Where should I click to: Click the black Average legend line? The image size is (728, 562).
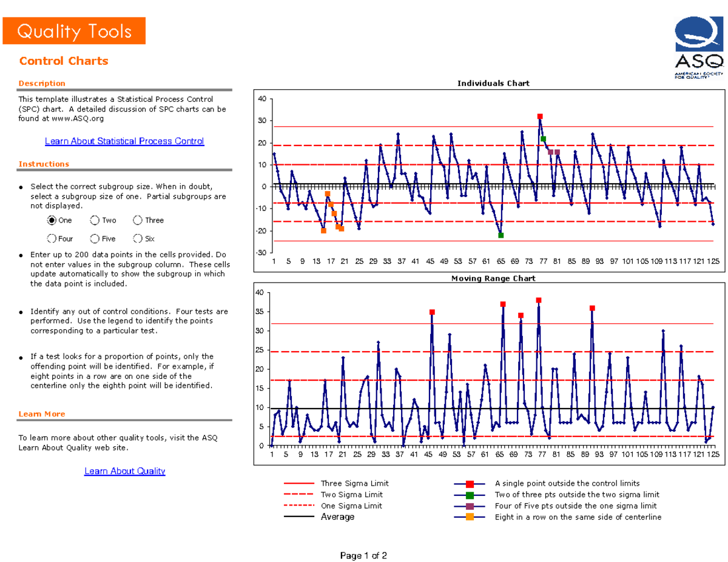300,517
